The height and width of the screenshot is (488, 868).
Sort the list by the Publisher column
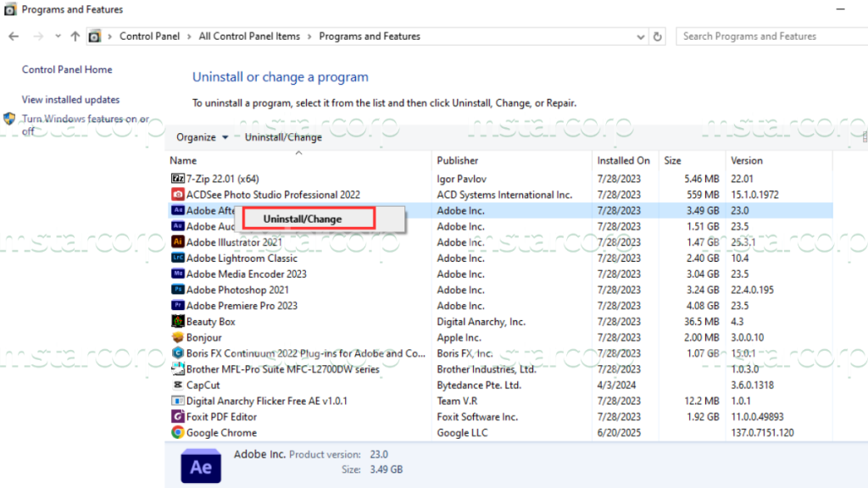458,160
